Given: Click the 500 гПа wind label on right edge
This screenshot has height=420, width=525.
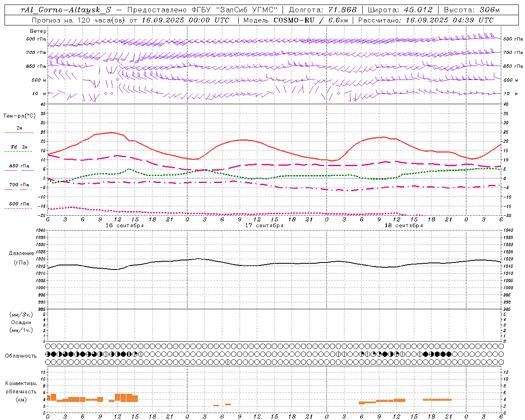Looking at the screenshot, I should (x=513, y=39).
